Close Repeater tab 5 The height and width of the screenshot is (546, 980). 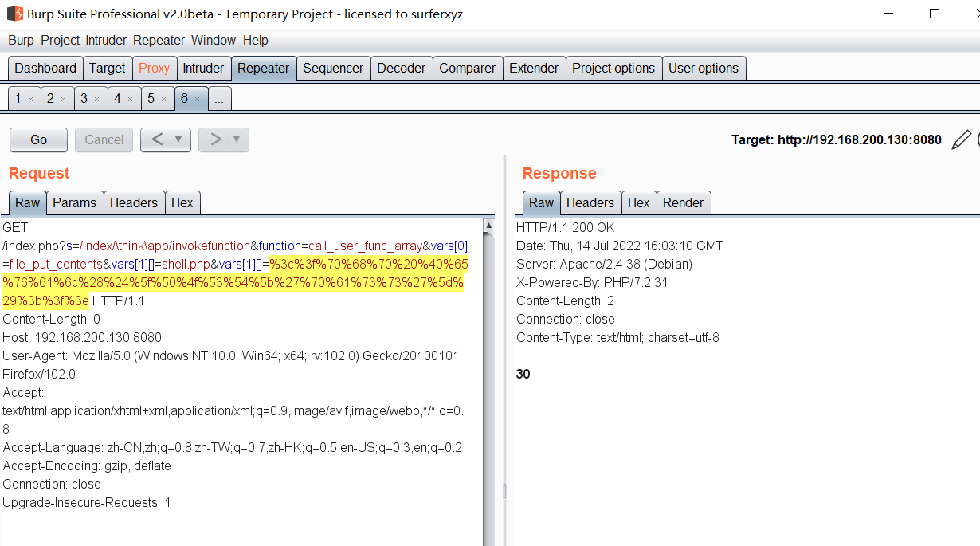click(164, 100)
